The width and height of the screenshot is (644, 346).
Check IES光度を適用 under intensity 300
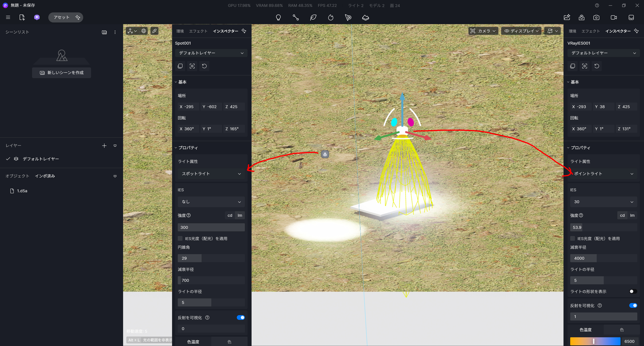(180, 238)
